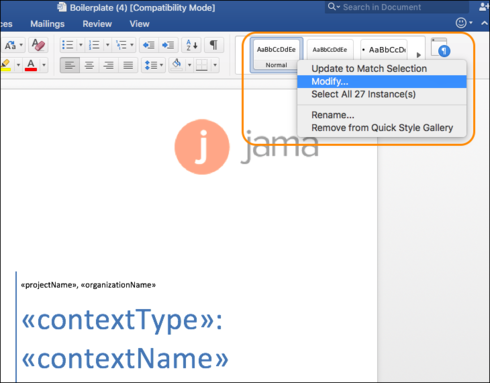Viewport: 490px width, 383px height.
Task: Click the «organizationName» merge field text
Action: 118,285
